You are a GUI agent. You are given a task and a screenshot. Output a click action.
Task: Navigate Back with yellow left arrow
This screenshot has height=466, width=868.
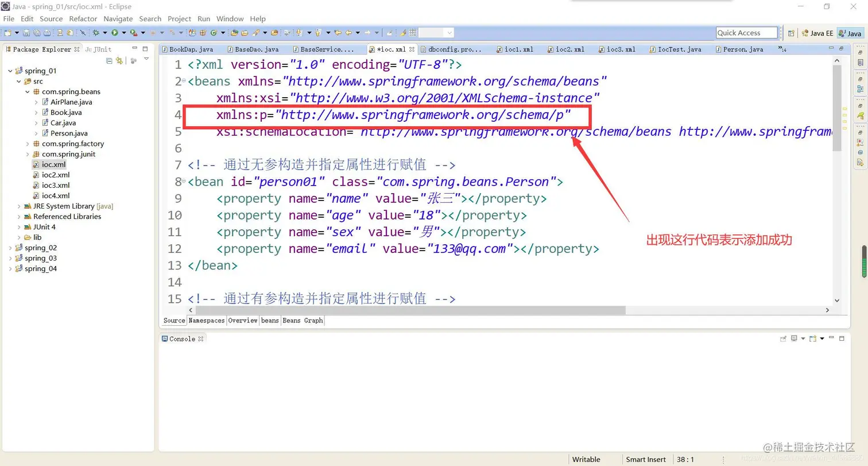(x=348, y=33)
